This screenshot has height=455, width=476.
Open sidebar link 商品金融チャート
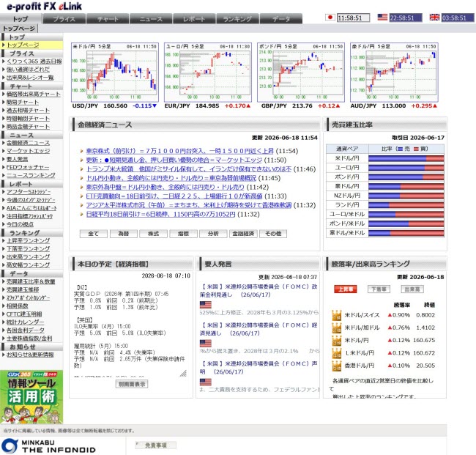29,126
